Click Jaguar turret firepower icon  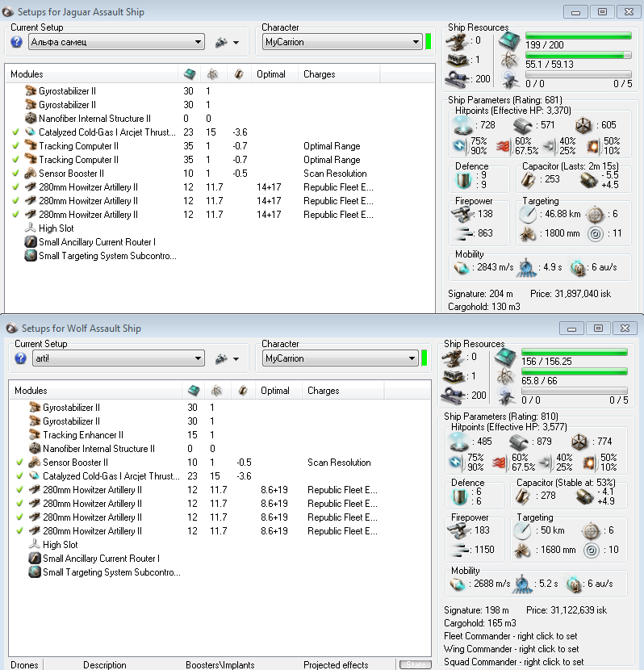(462, 214)
